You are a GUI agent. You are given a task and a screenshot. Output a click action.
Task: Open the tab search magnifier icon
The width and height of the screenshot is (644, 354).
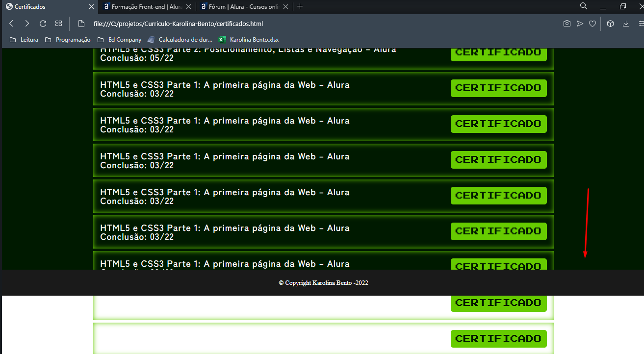coord(583,6)
